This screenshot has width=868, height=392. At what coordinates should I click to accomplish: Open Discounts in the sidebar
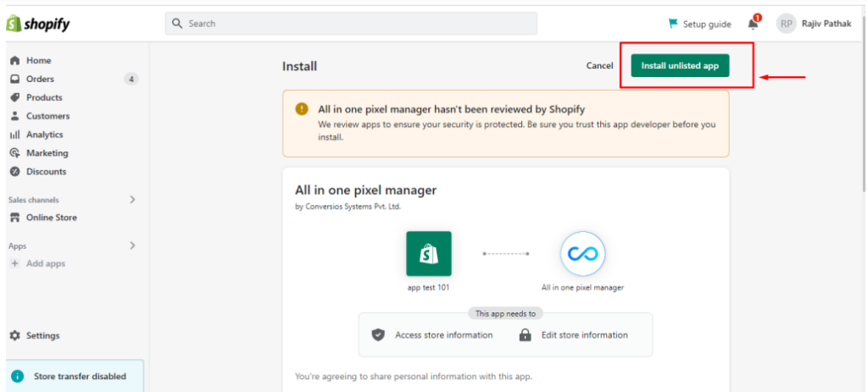(46, 172)
